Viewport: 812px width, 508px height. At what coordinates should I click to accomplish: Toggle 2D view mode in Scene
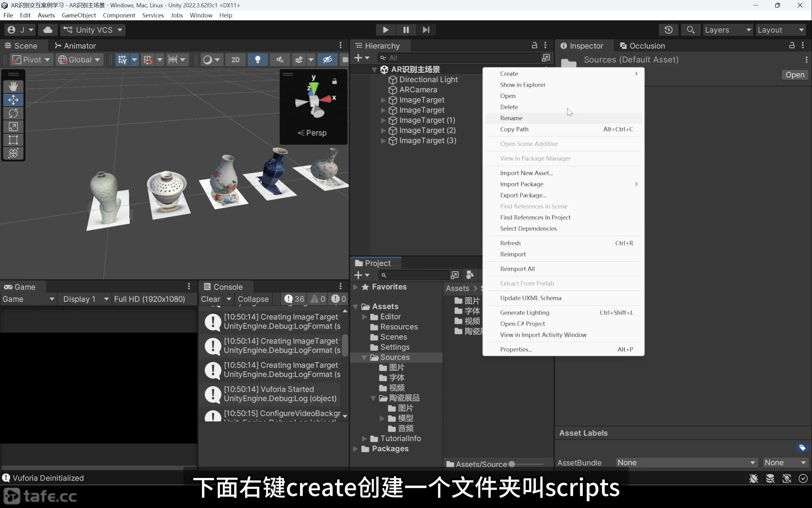coord(236,60)
